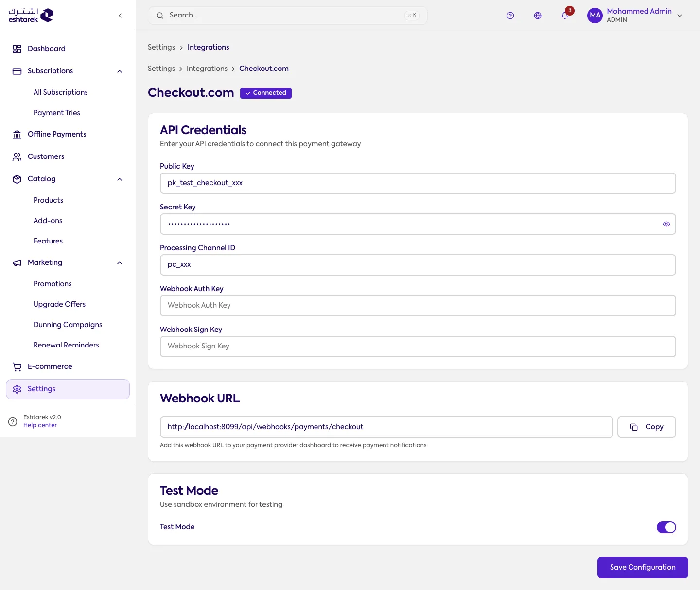700x590 pixels.
Task: Click the Webhook URL text field
Action: [386, 427]
